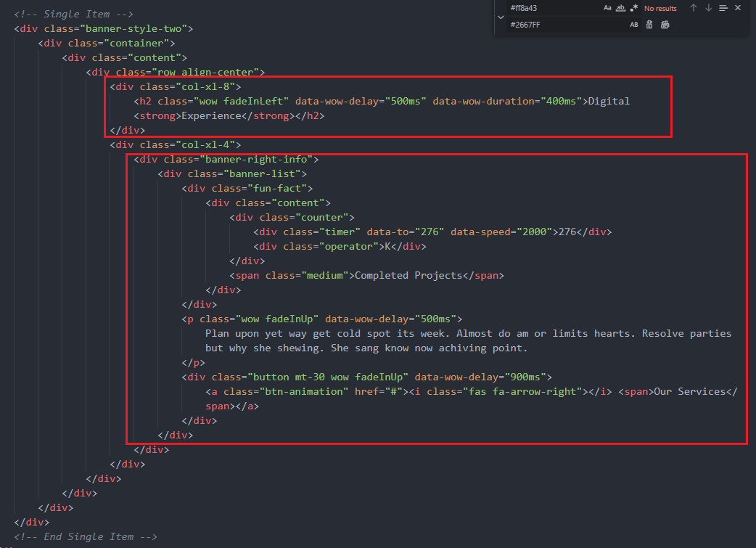Click "operator" class value
756x548 pixels.
(x=349, y=246)
